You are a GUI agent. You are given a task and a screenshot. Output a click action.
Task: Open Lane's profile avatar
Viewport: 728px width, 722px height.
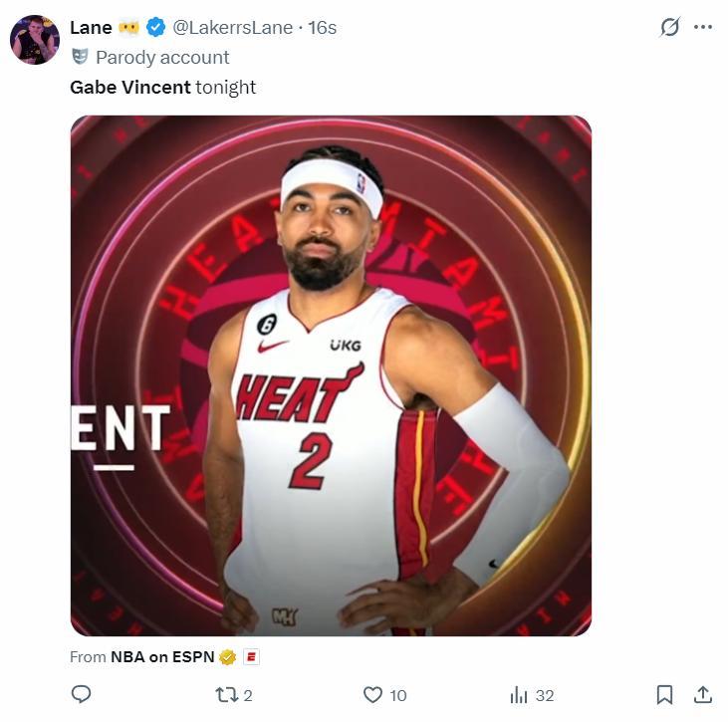(35, 40)
